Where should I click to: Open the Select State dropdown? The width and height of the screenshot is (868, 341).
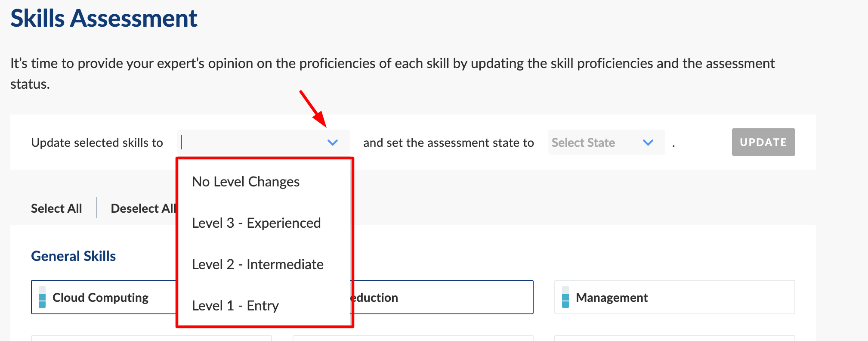click(x=606, y=142)
